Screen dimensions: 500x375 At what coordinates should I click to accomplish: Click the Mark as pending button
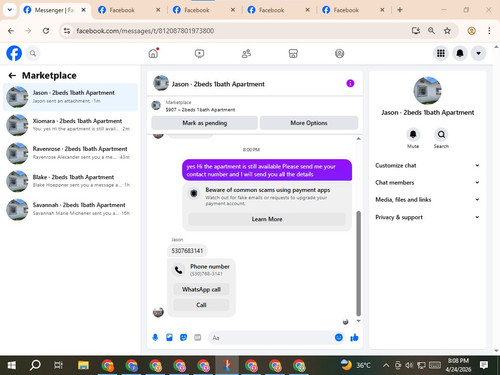(x=204, y=123)
